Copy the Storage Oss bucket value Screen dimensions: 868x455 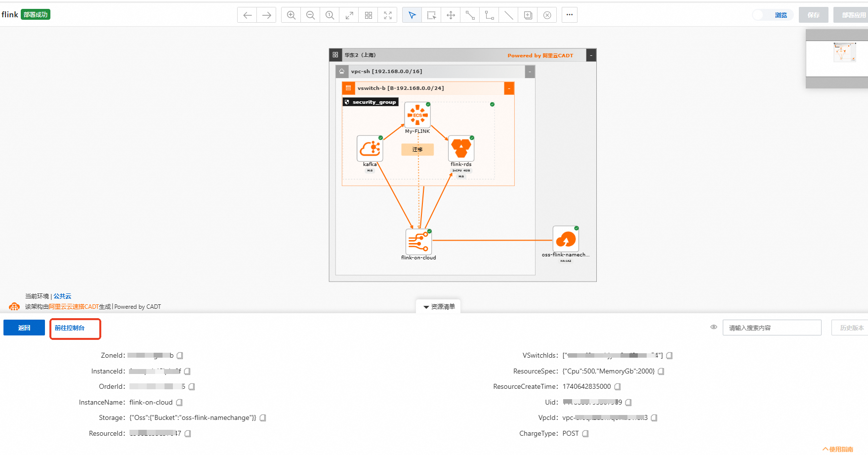click(263, 418)
